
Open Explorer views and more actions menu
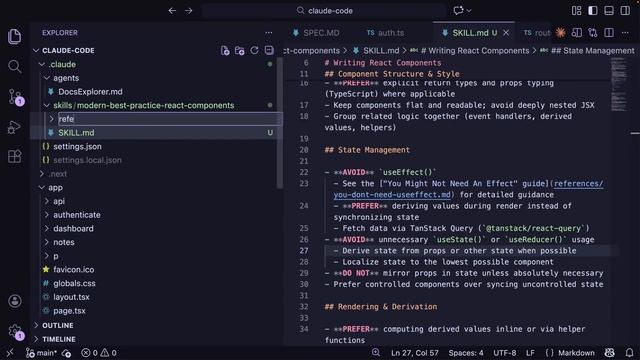pyautogui.click(x=269, y=33)
